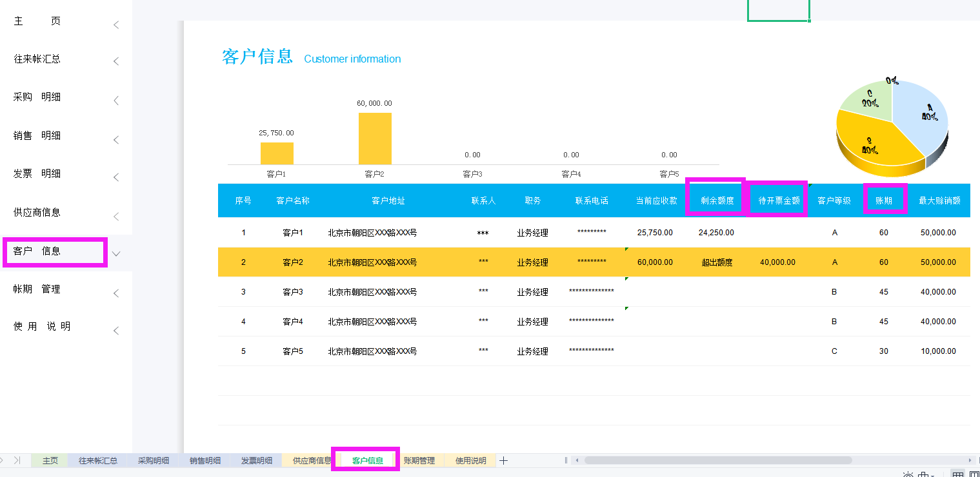Viewport: 980px width, 477px height.
Task: Select the page layout view icon
Action: pyautogui.click(x=974, y=474)
